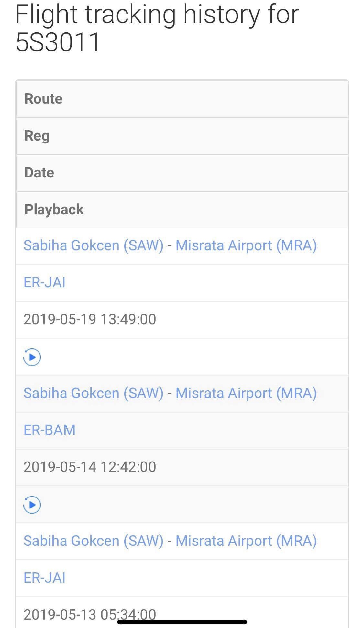Open Sabiha Gokcen (SAW) link in first flight entry

pyautogui.click(x=93, y=245)
